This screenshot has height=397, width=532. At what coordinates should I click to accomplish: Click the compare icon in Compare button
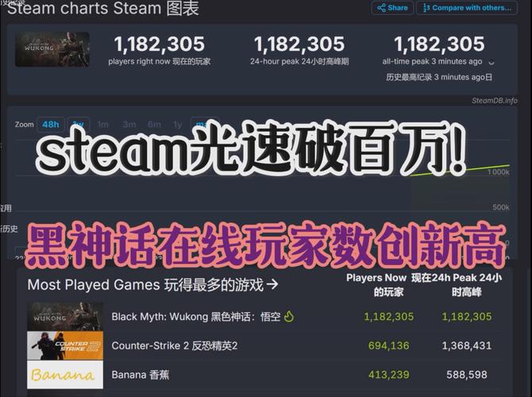point(426,8)
